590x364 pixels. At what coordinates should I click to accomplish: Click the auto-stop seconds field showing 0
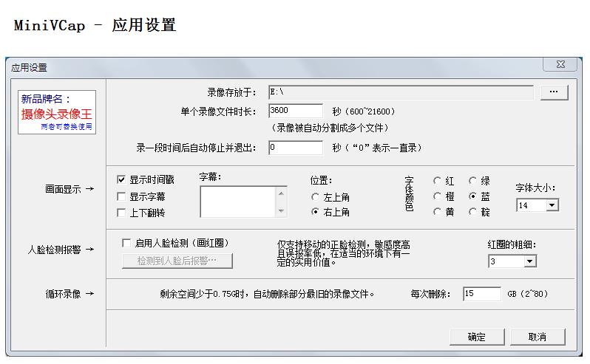coord(296,148)
